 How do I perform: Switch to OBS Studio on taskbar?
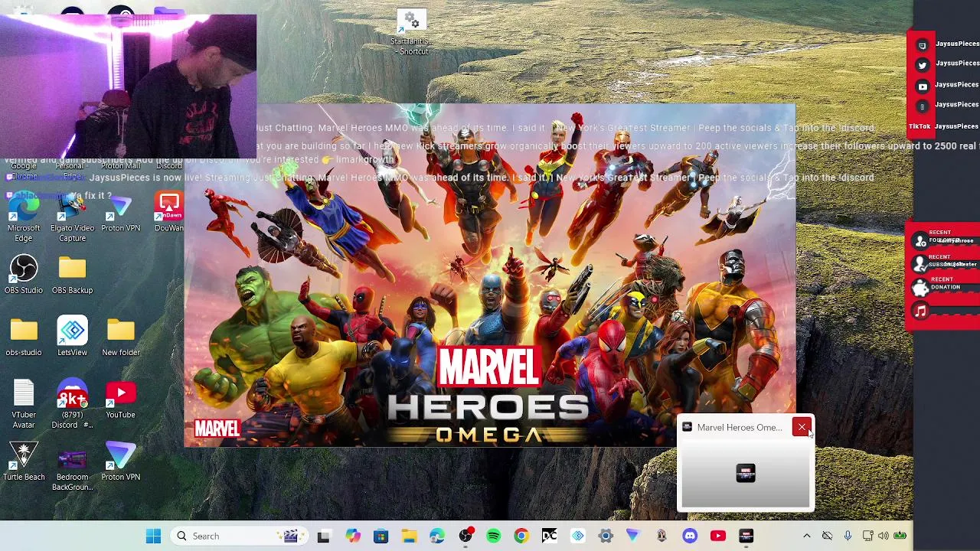[465, 536]
